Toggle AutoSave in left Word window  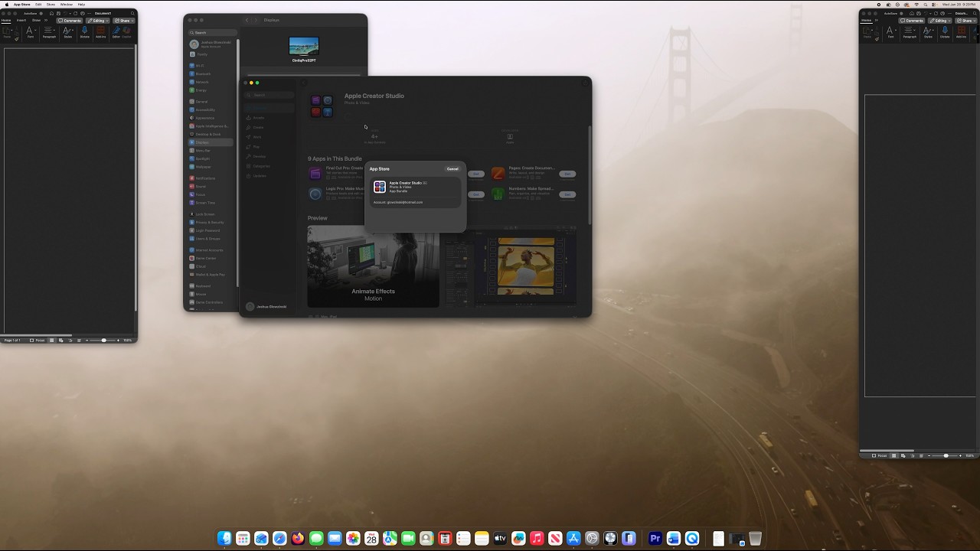pos(41,14)
